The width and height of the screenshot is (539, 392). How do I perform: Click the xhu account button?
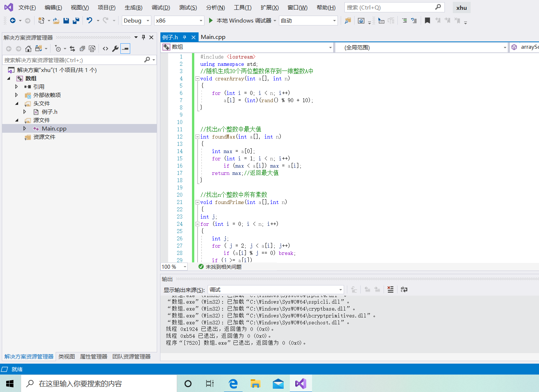pyautogui.click(x=462, y=8)
